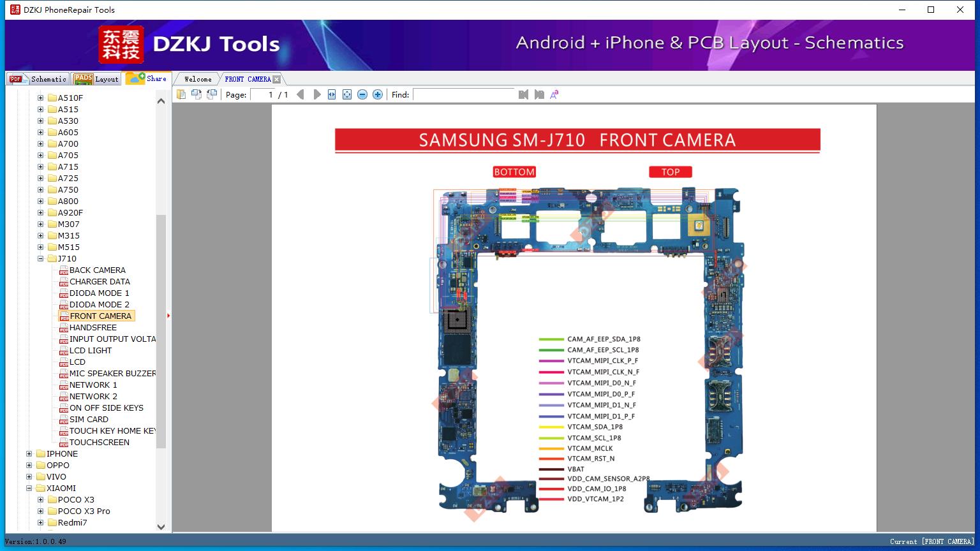Click the Find search field
The width and height of the screenshot is (980, 551).
[464, 94]
